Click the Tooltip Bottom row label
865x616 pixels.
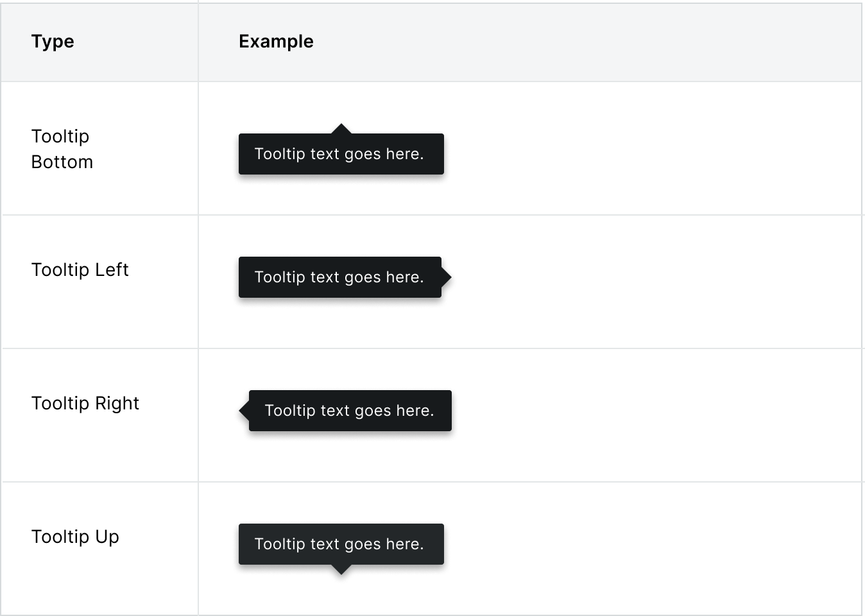point(62,149)
